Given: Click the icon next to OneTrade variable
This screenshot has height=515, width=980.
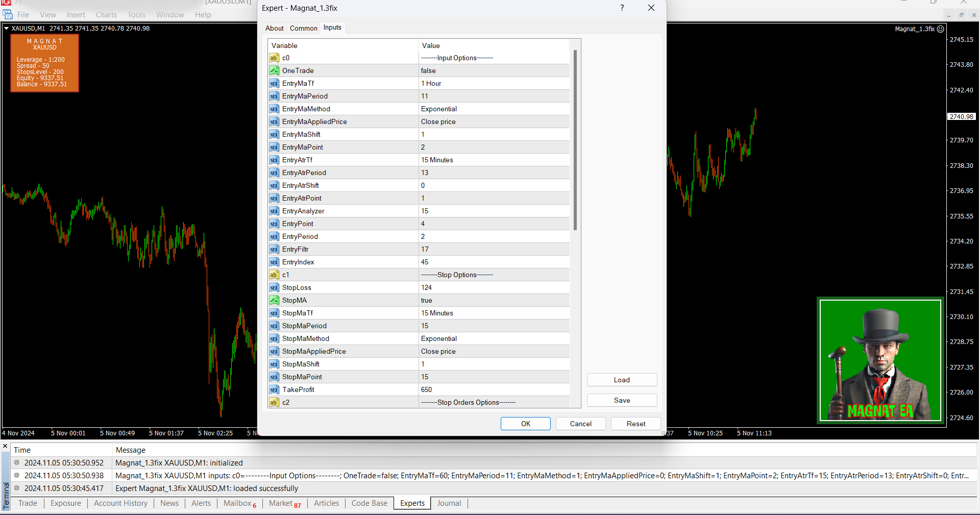Looking at the screenshot, I should 274,71.
